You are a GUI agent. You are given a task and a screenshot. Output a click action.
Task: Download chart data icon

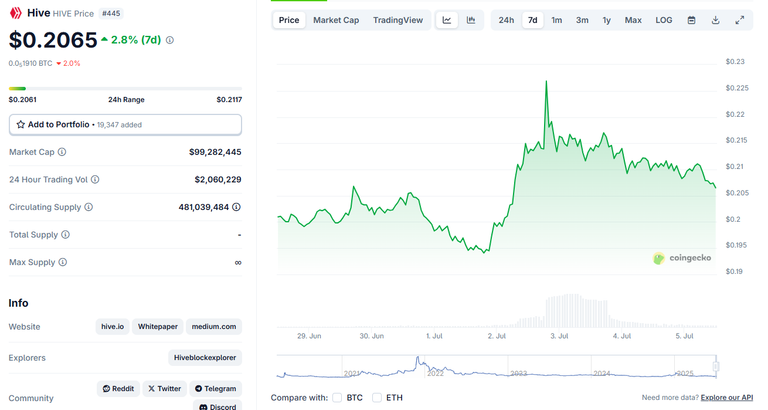(x=716, y=20)
